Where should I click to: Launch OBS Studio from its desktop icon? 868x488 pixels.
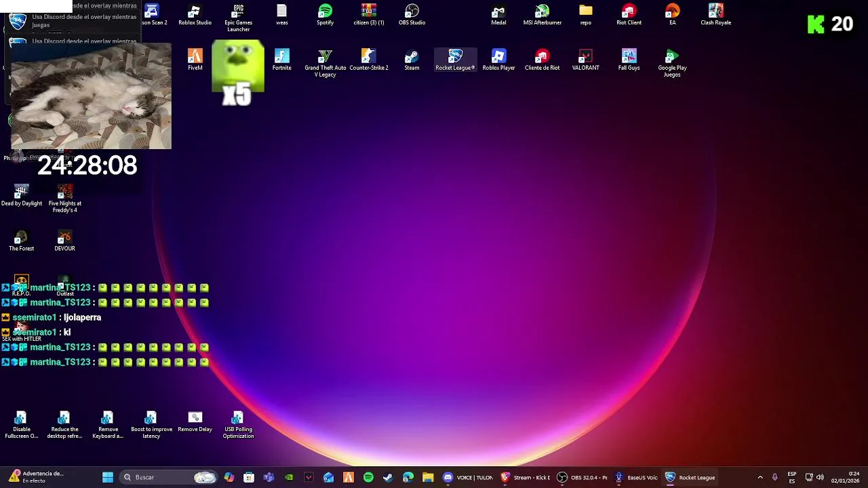click(412, 15)
